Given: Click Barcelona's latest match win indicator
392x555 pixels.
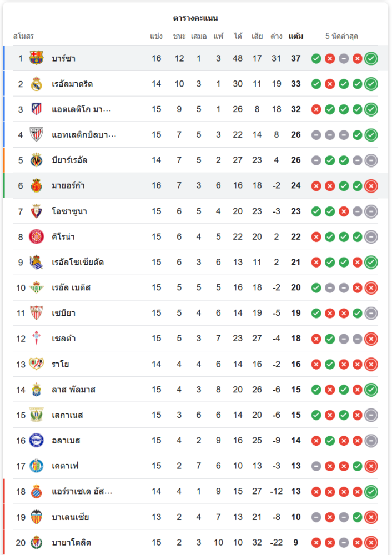Looking at the screenshot, I should pos(371,58).
